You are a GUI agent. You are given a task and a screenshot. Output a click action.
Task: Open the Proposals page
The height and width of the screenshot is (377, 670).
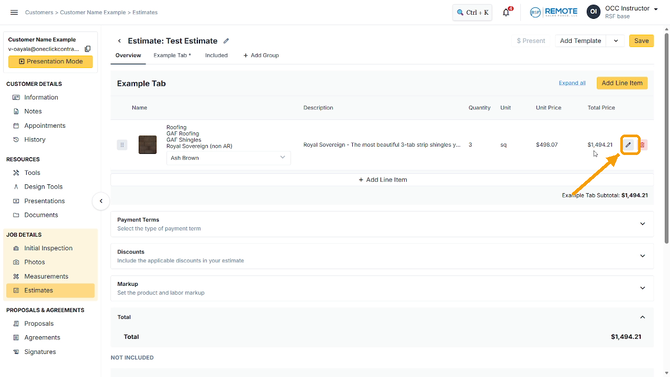point(39,324)
